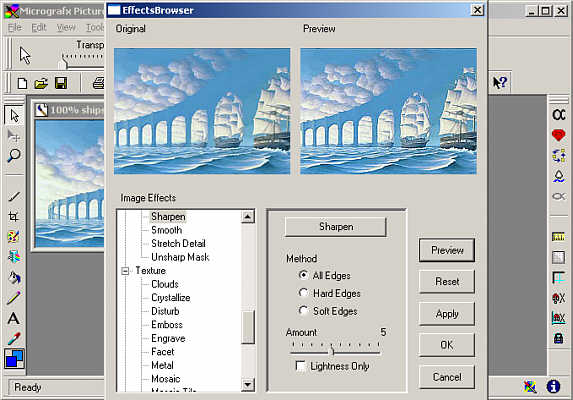Pick the paint bucket fill tool

pos(14,278)
